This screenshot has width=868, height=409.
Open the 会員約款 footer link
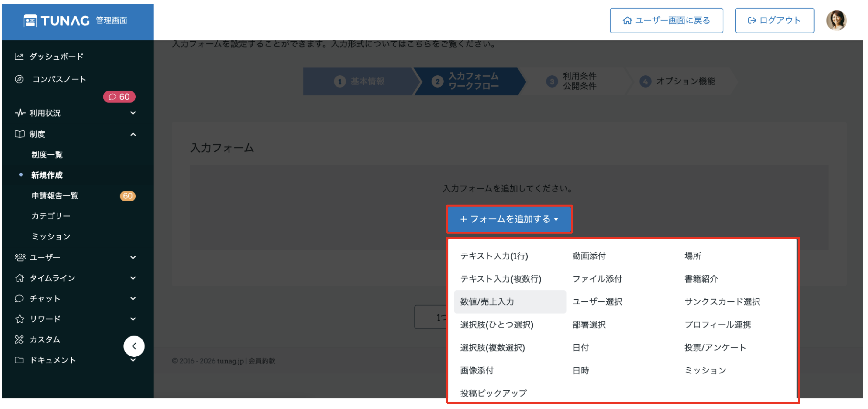click(x=262, y=361)
